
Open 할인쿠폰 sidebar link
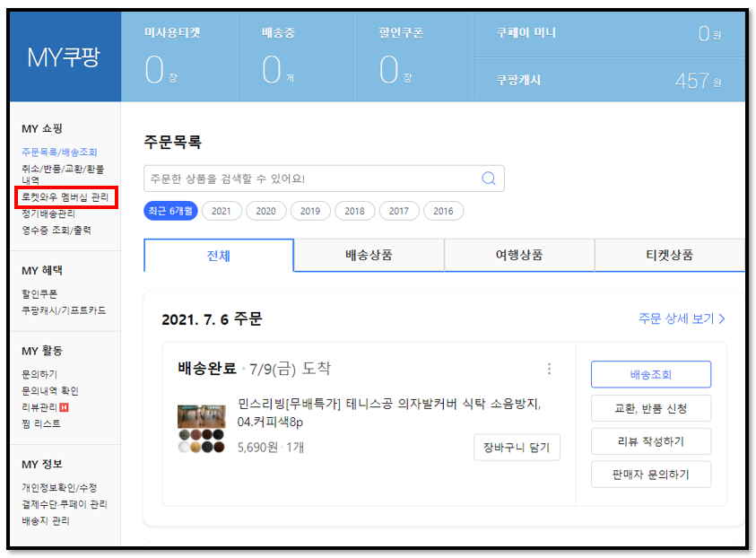pyautogui.click(x=39, y=293)
